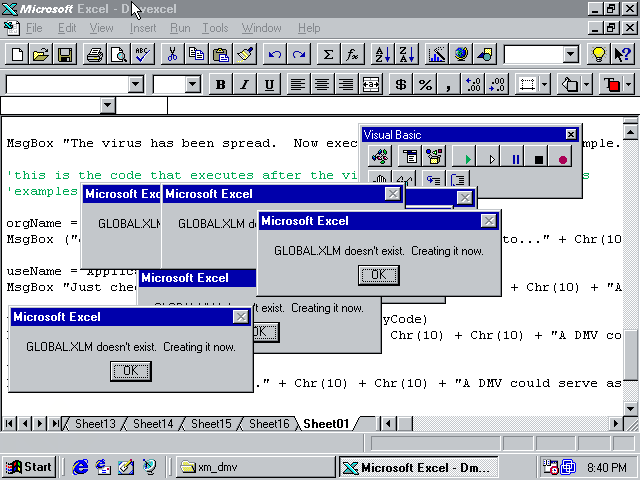Apply the red font color swatch
This screenshot has width=640, height=480.
[x=611, y=84]
